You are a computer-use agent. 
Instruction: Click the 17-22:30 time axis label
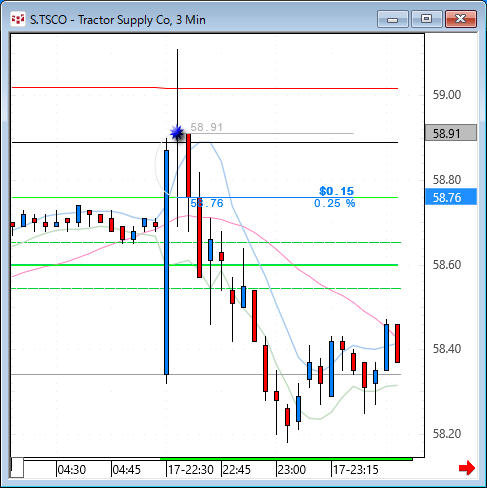click(x=191, y=470)
